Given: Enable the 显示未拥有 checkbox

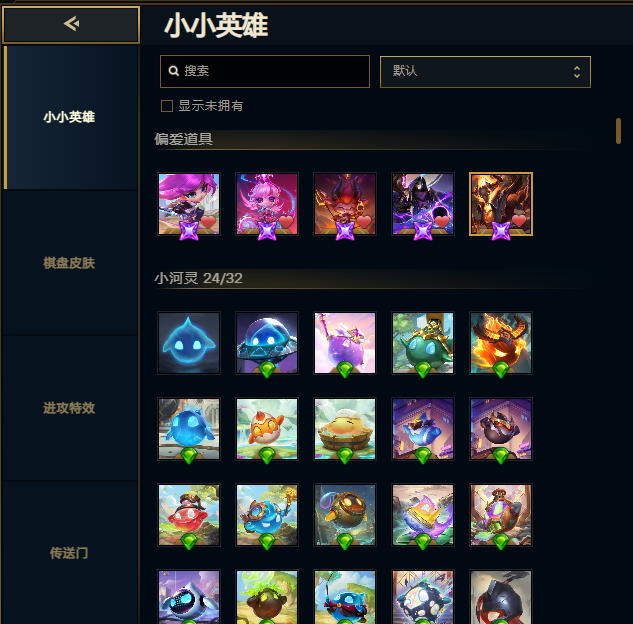Looking at the screenshot, I should (167, 106).
